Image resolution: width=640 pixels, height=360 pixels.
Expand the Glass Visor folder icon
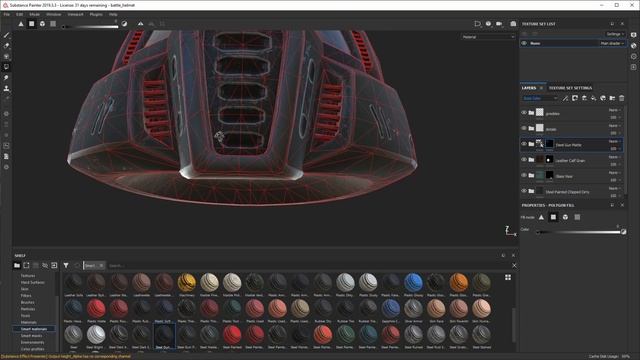tap(531, 175)
